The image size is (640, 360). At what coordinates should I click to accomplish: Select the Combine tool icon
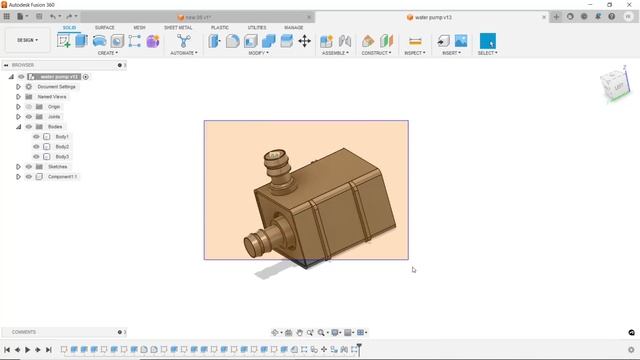(269, 41)
